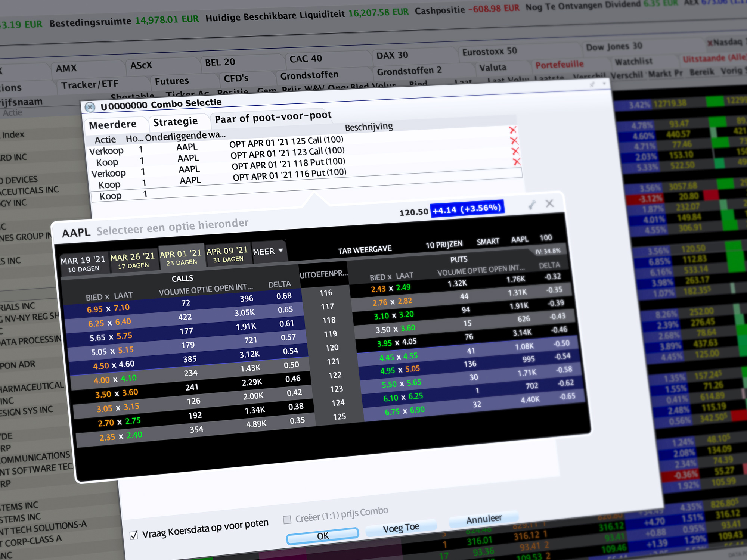Close the AAPL option chain popup
Image resolution: width=747 pixels, height=560 pixels.
(x=549, y=203)
